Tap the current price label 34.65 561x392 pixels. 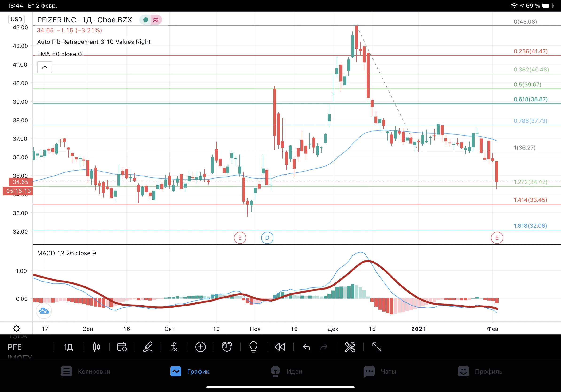click(x=20, y=182)
